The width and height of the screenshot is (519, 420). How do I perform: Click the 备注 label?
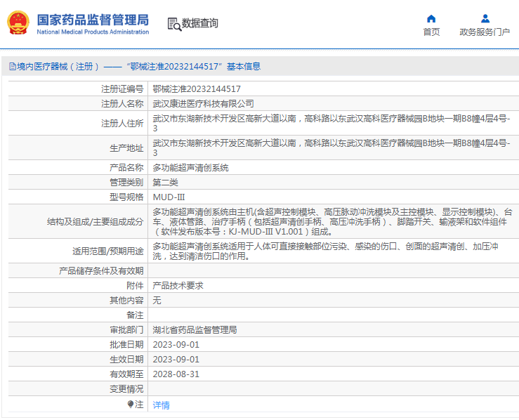point(135,315)
